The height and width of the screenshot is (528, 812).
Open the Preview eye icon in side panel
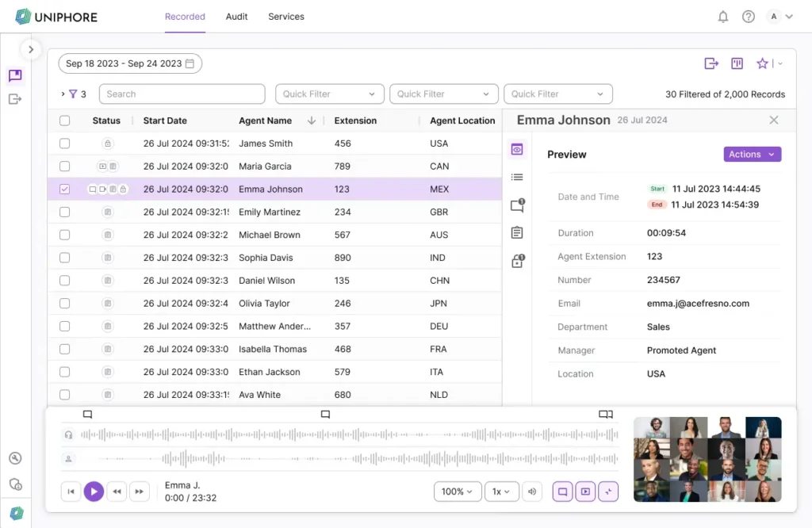point(517,149)
